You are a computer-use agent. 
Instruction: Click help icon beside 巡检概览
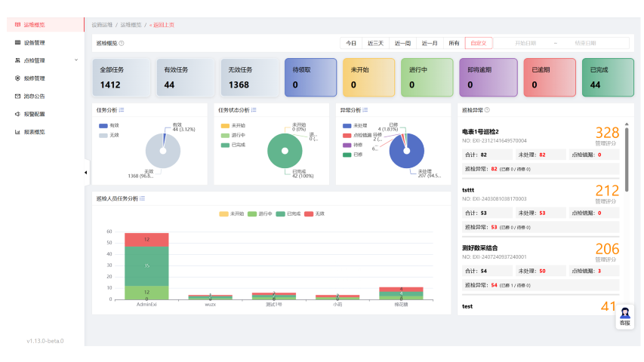122,44
